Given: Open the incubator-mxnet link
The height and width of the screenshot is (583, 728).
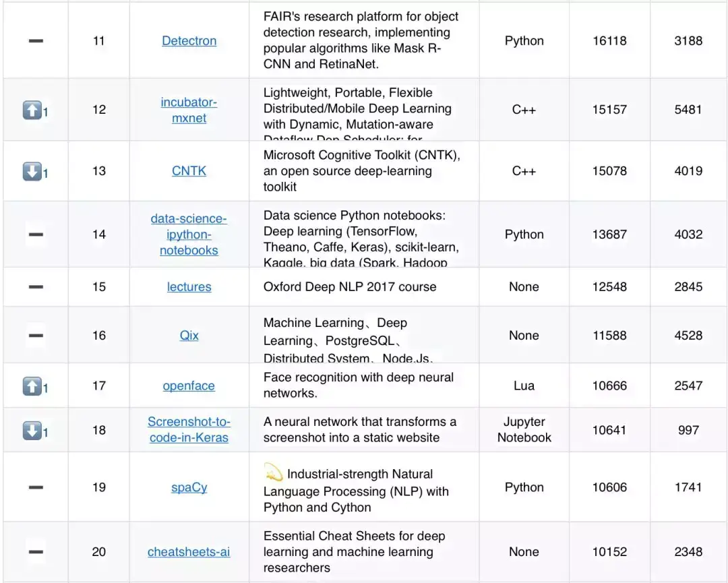Looking at the screenshot, I should click(x=189, y=110).
